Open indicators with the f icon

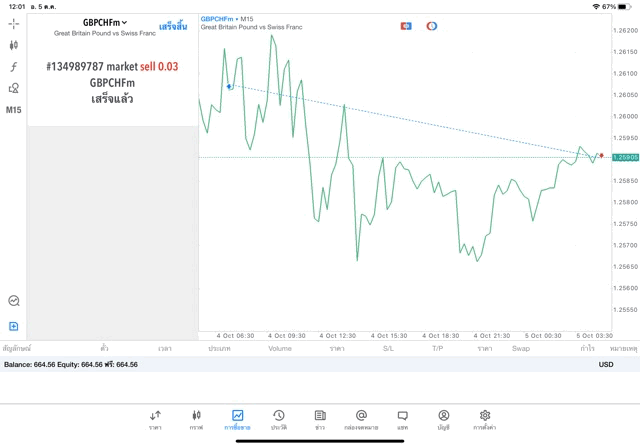click(13, 67)
